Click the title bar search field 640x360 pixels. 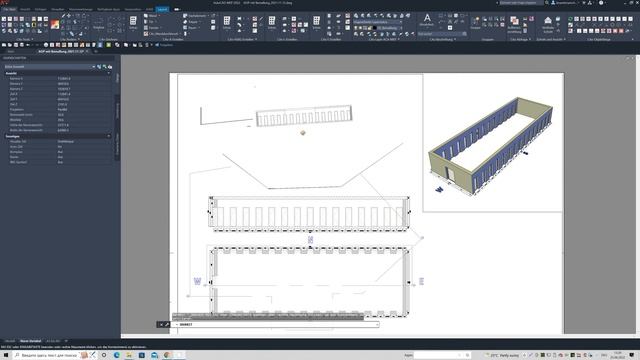point(521,3)
